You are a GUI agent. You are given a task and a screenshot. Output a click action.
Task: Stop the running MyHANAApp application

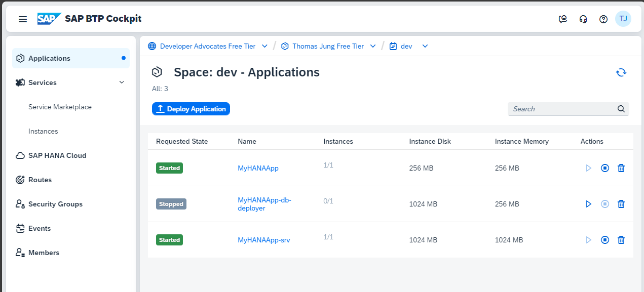point(605,168)
